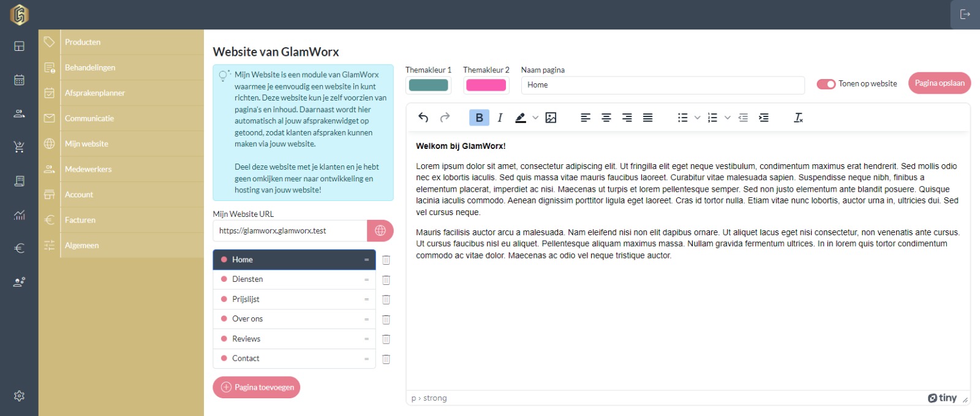
Task: Clear formatting with the Tx icon
Action: [798, 118]
